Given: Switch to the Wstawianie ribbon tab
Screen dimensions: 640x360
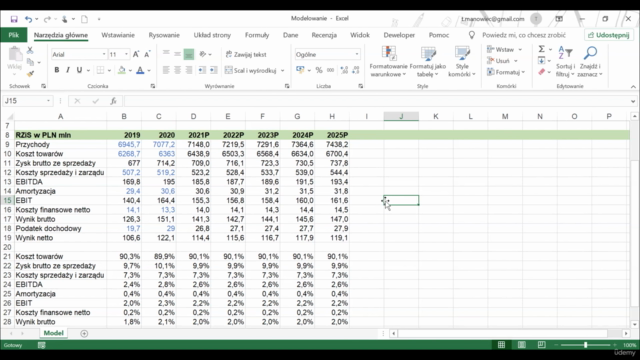Looking at the screenshot, I should (x=118, y=35).
